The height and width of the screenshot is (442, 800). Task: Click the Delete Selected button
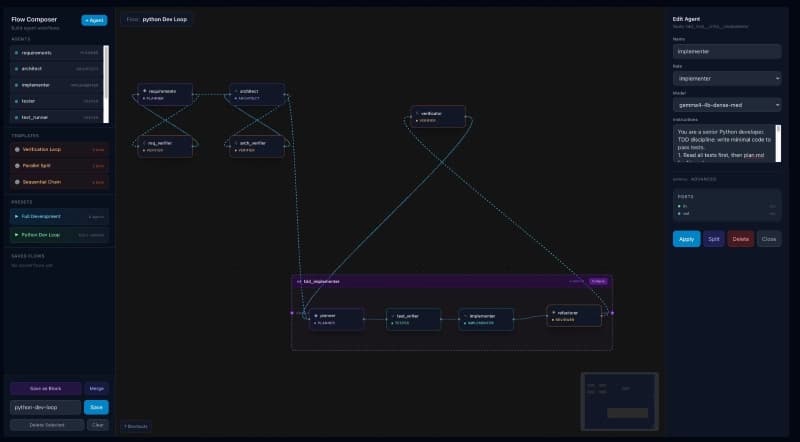click(47, 425)
